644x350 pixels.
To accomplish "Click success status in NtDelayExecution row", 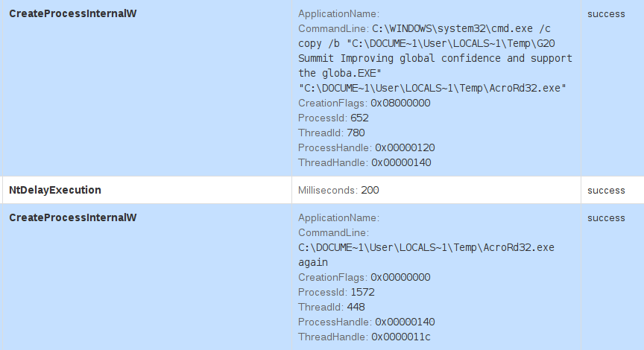I will (606, 190).
